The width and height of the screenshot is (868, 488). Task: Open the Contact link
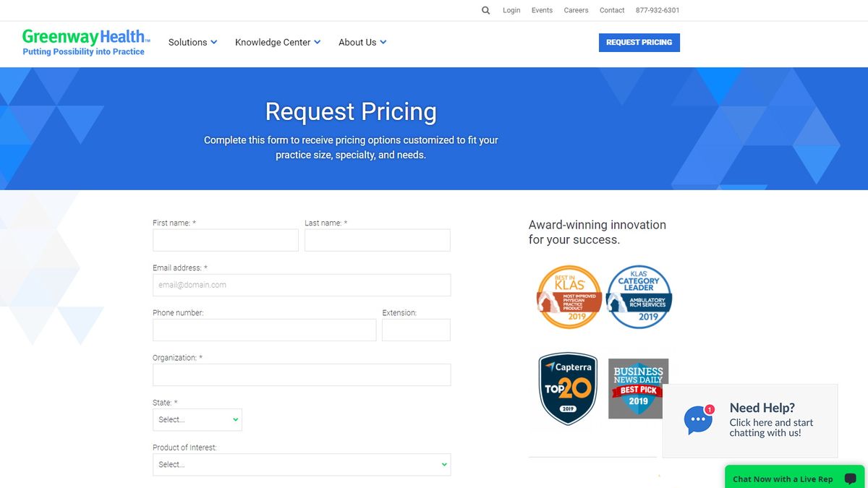tap(612, 10)
